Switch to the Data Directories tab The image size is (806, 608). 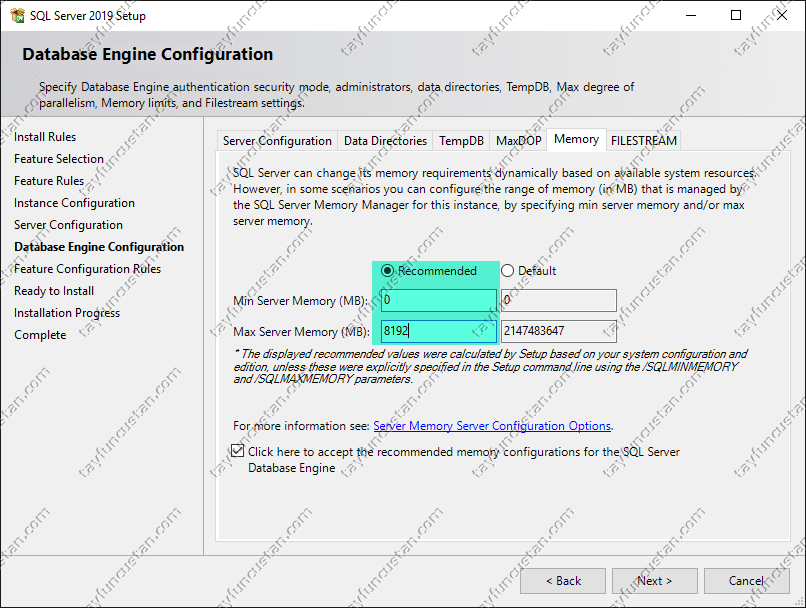click(x=385, y=141)
